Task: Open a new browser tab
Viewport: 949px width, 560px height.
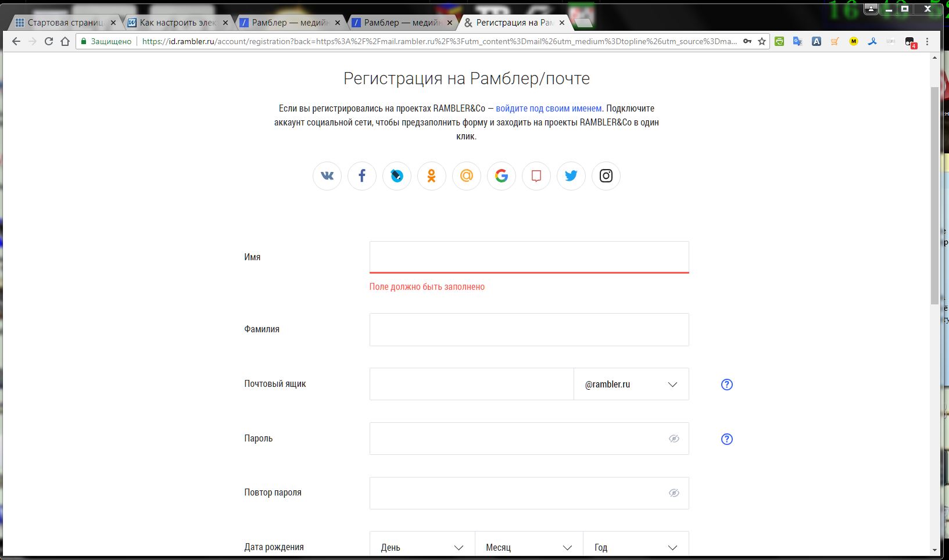Action: click(583, 23)
